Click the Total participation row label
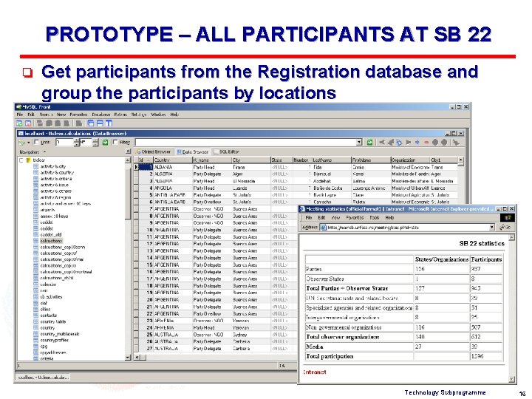Image resolution: width=532 pixels, height=399 pixels. (x=330, y=356)
